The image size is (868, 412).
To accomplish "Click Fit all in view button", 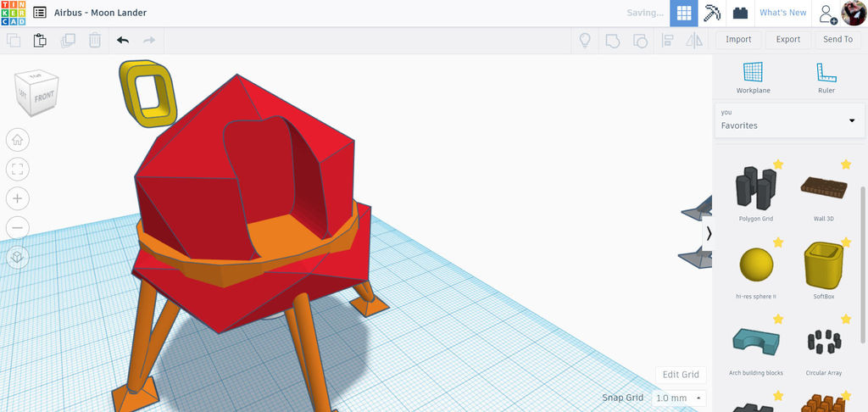I will (17, 169).
